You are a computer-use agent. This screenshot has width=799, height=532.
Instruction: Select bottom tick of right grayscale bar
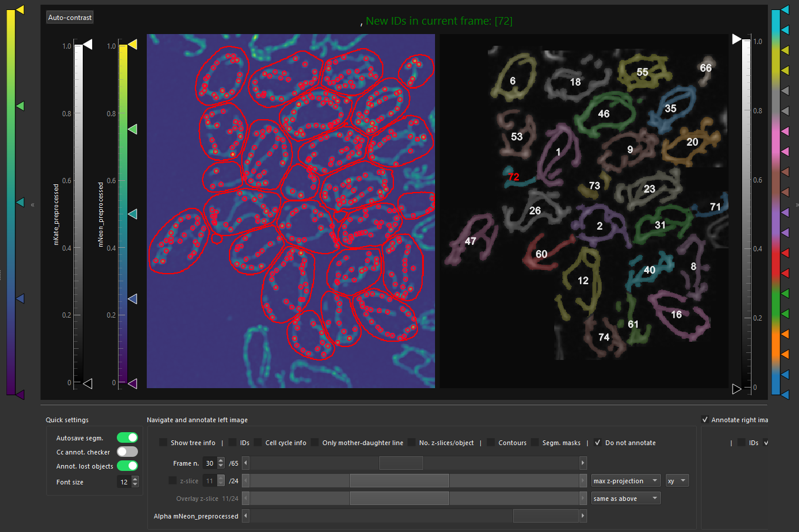click(737, 389)
